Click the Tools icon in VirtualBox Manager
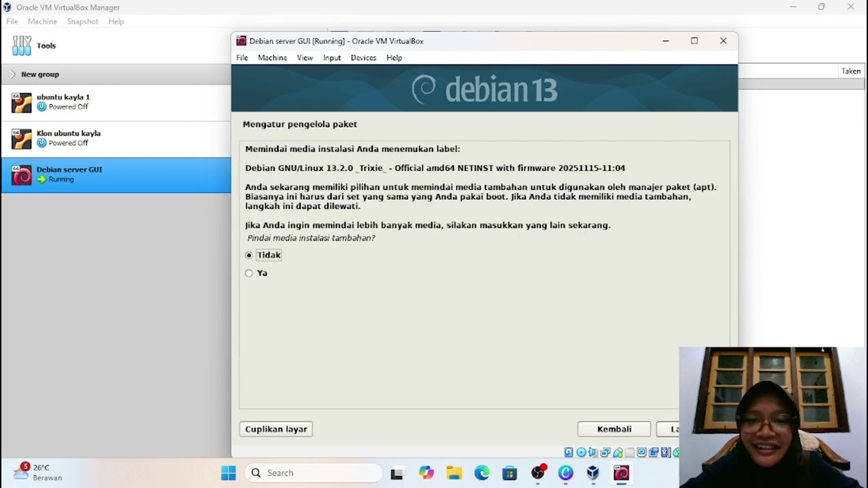This screenshot has width=868, height=488. coord(22,45)
